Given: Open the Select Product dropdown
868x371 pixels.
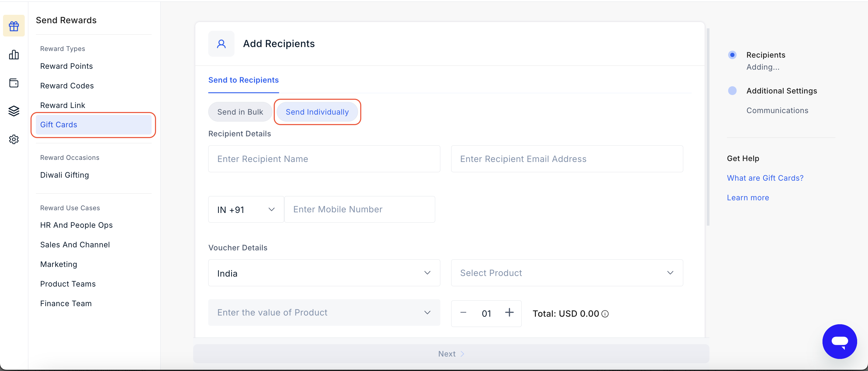Looking at the screenshot, I should coord(567,273).
